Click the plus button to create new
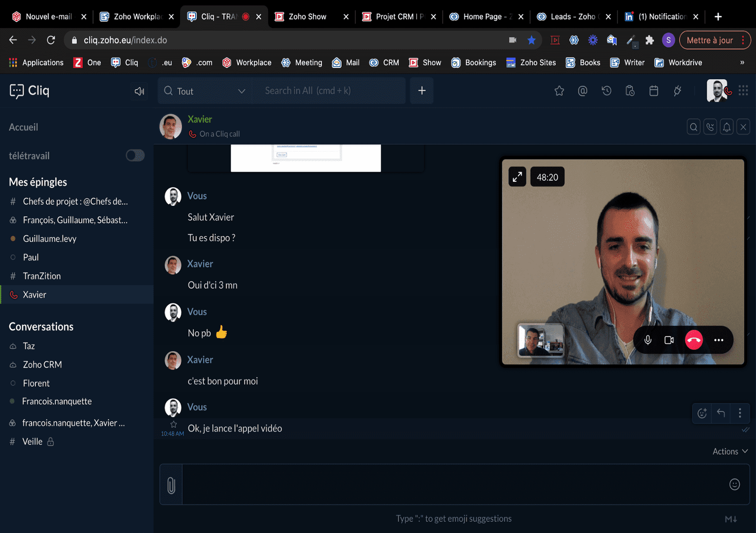Screen dimensions: 756x533 pos(422,91)
